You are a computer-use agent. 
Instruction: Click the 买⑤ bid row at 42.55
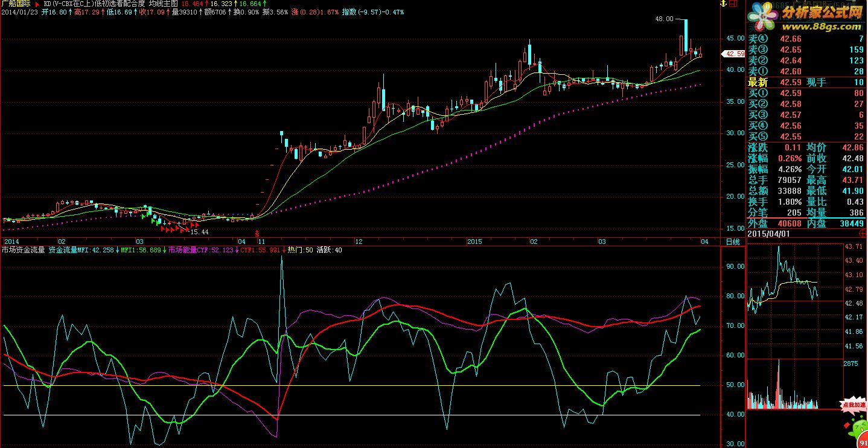point(806,136)
